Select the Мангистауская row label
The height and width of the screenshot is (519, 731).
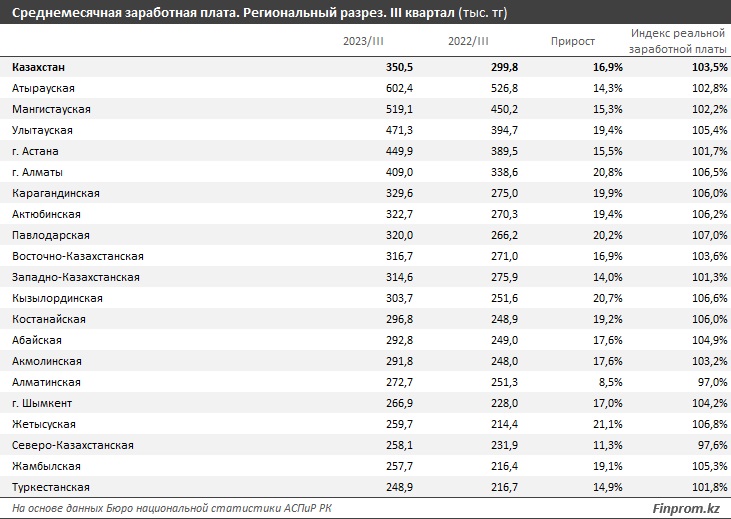52,109
